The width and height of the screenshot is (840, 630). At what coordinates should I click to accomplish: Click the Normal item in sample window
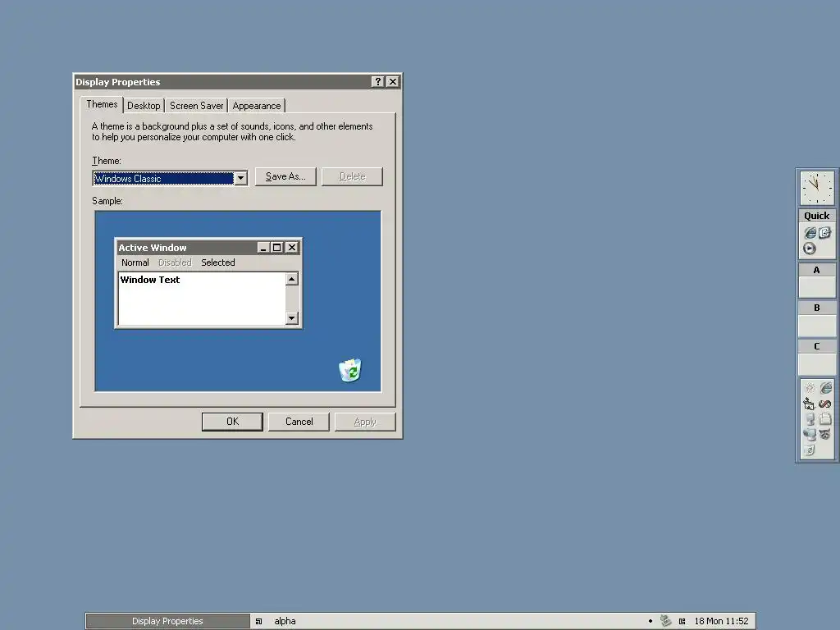[135, 262]
